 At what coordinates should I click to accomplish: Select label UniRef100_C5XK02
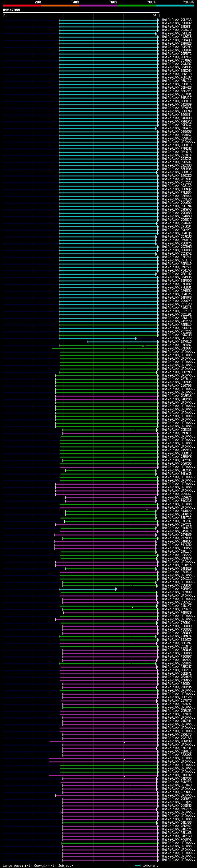(177, 253)
